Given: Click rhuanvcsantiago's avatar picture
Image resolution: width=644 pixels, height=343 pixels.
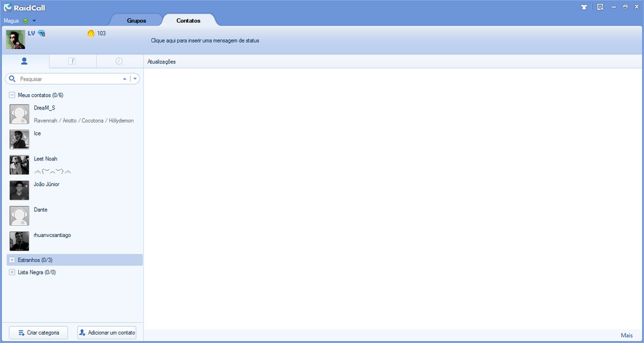Looking at the screenshot, I should pyautogui.click(x=19, y=241).
